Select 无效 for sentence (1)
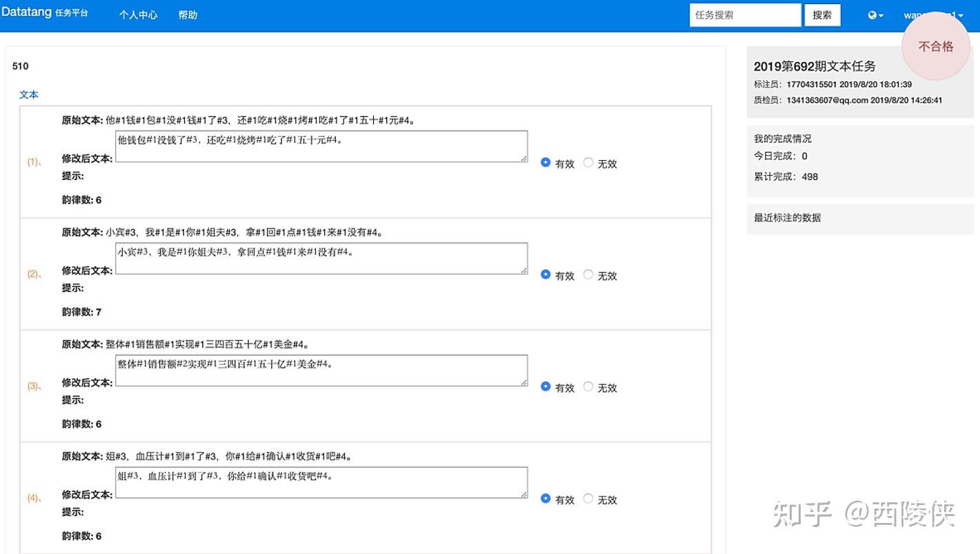The height and width of the screenshot is (554, 980). click(588, 162)
